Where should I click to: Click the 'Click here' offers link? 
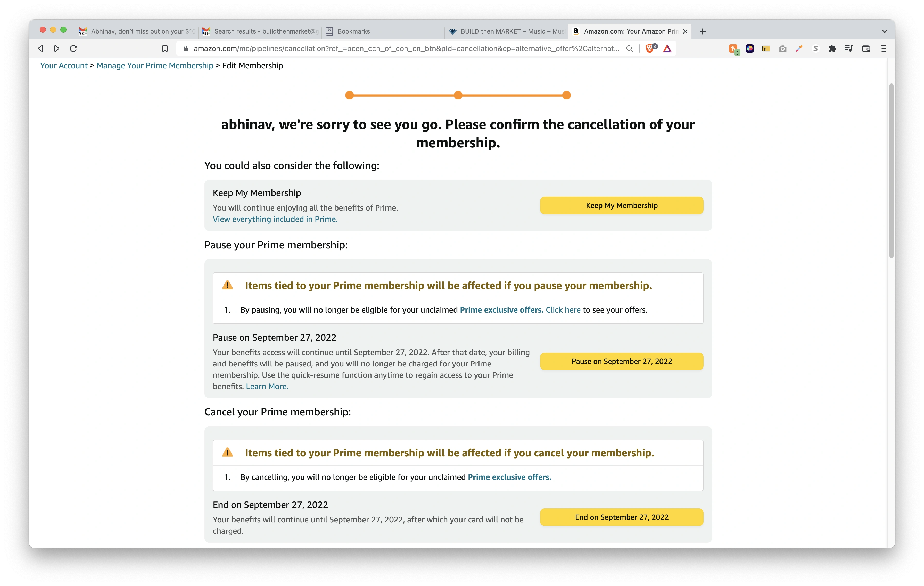tap(563, 310)
